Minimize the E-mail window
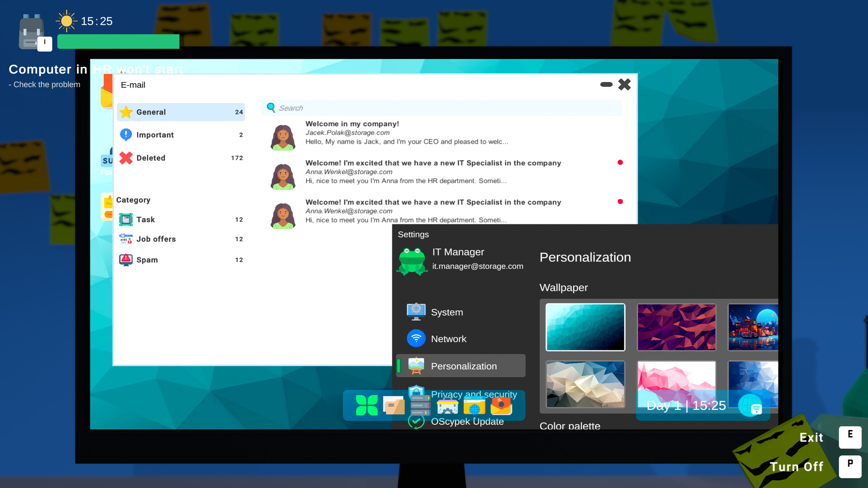 (x=606, y=85)
